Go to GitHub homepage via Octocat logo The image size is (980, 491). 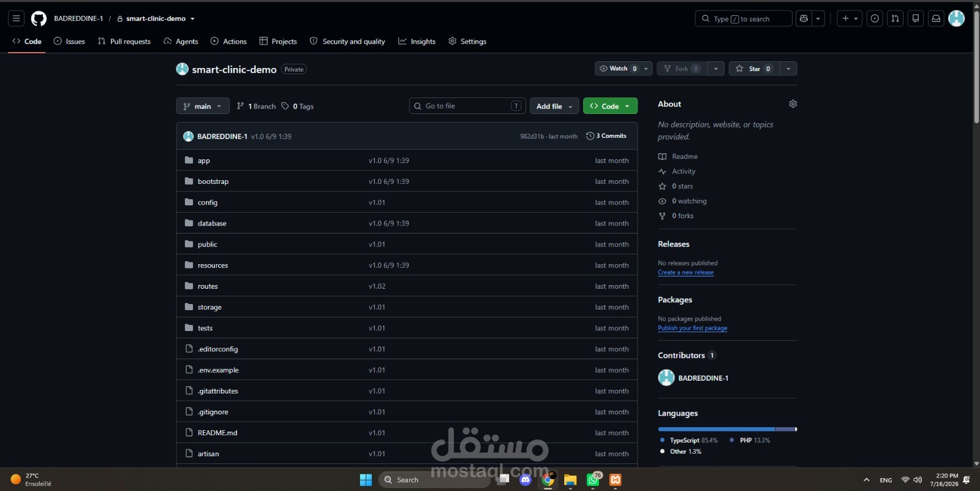point(39,18)
